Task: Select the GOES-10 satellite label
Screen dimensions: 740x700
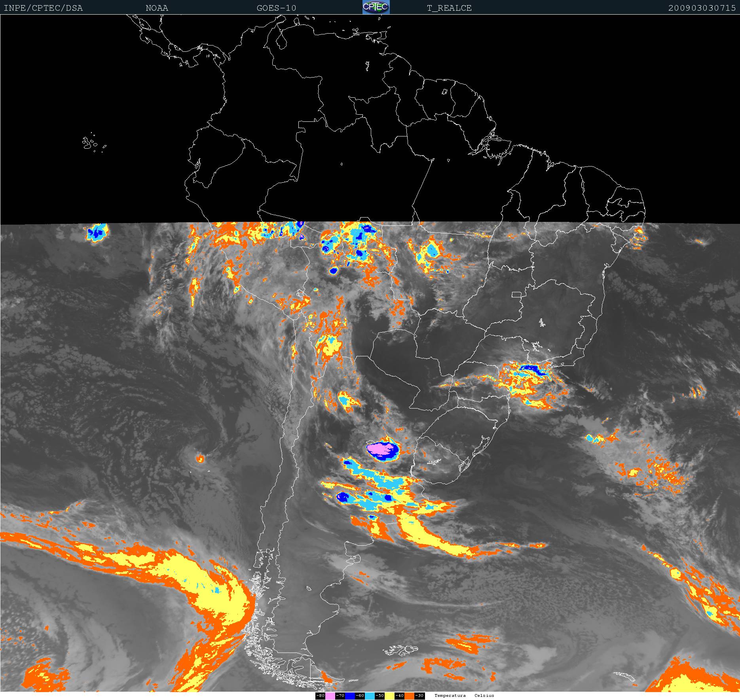Action: 276,8
